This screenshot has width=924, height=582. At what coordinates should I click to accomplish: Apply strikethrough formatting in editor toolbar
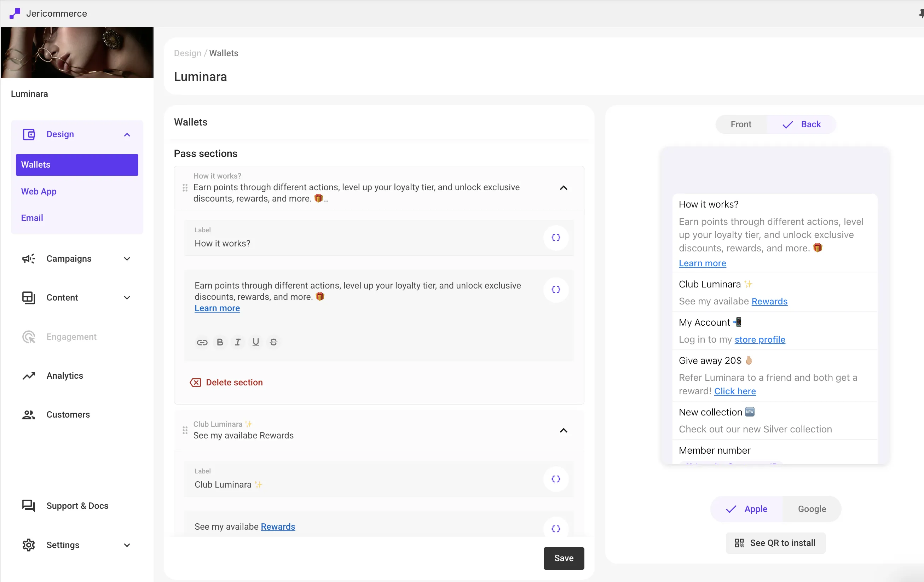pos(273,342)
